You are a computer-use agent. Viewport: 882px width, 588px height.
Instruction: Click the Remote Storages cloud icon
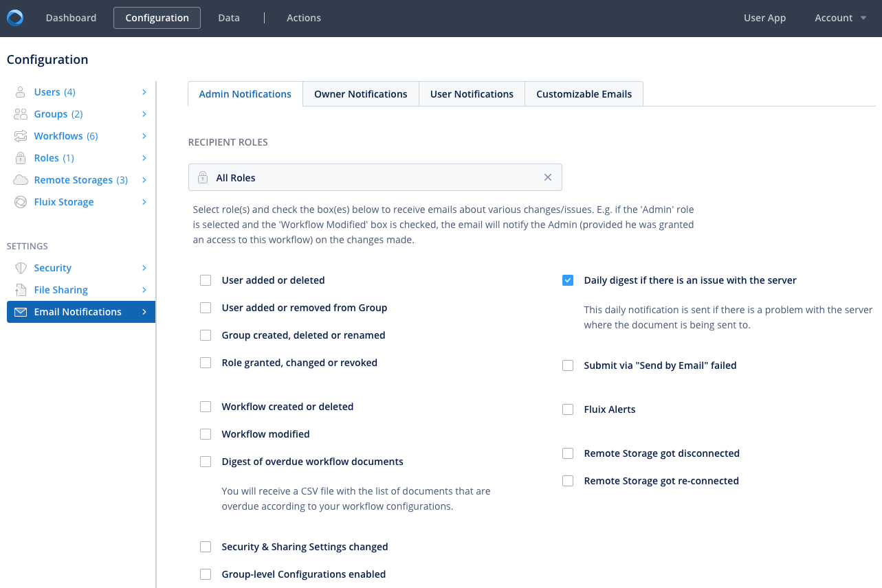[21, 180]
